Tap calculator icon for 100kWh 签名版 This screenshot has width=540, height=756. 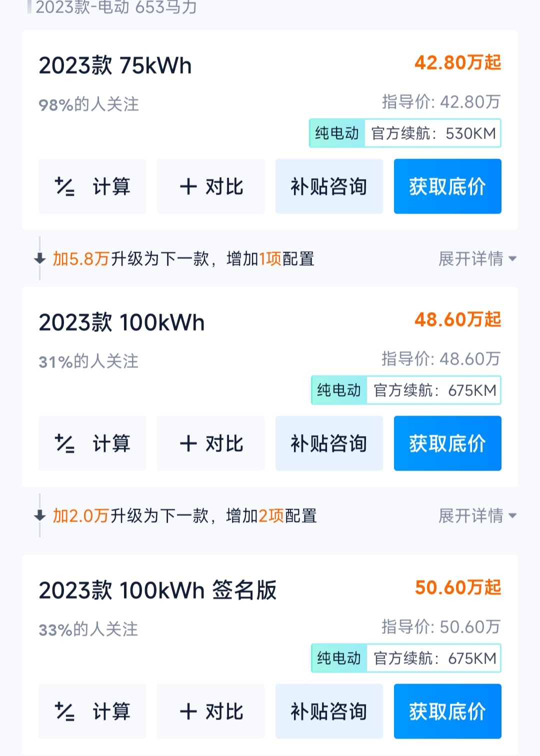point(64,711)
